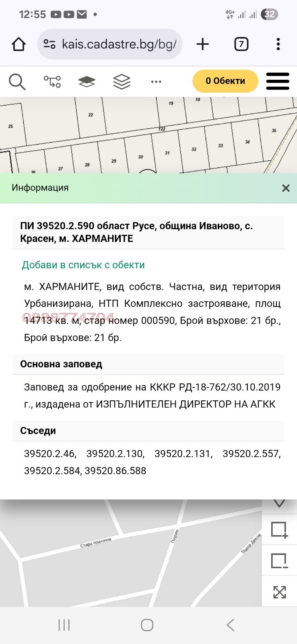Screen dimensions: 297x644
Task: Go to browser home with the house icon
Action: [19, 44]
